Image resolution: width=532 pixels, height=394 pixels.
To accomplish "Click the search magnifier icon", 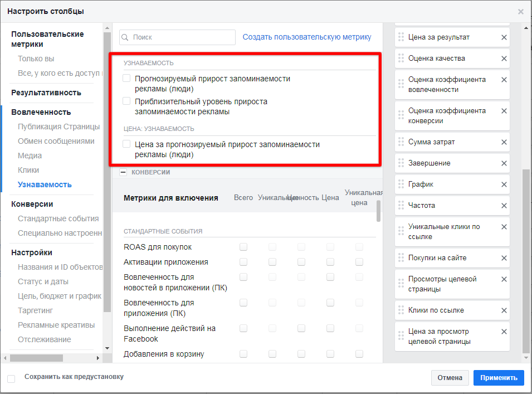I will 125,37.
